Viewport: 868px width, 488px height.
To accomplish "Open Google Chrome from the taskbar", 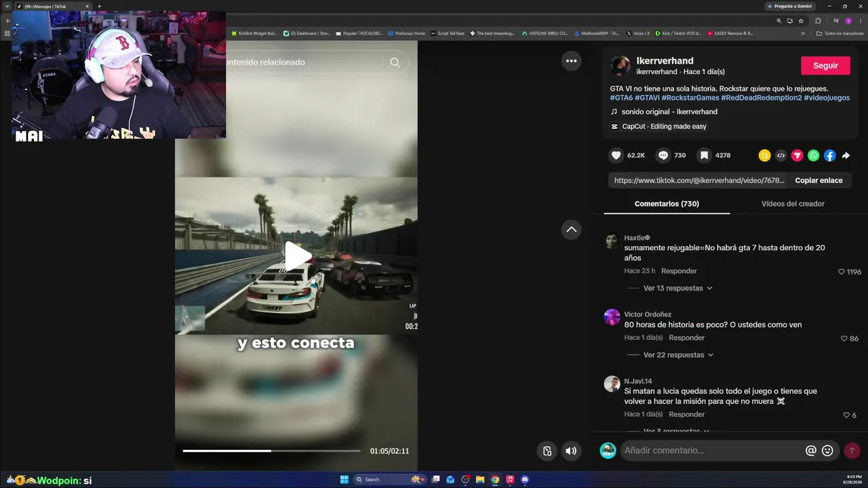I will click(495, 479).
